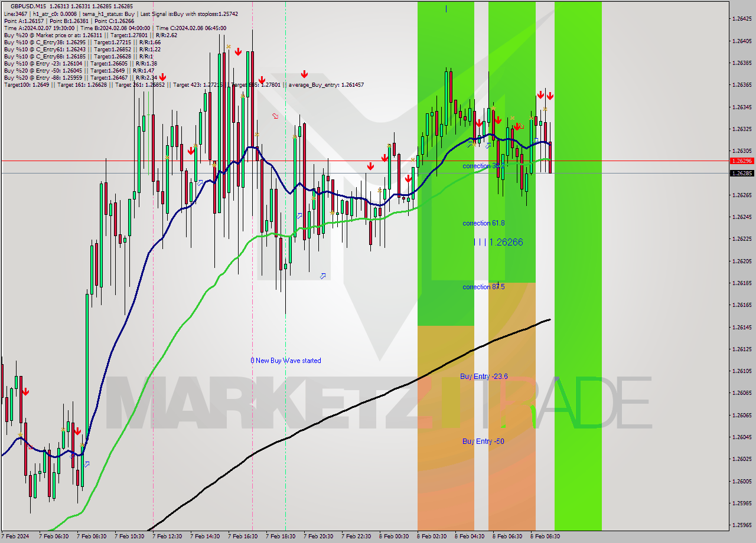Click the 7 Feb 10:30 time axis label
Screen dimensions: 756x543
click(x=129, y=537)
